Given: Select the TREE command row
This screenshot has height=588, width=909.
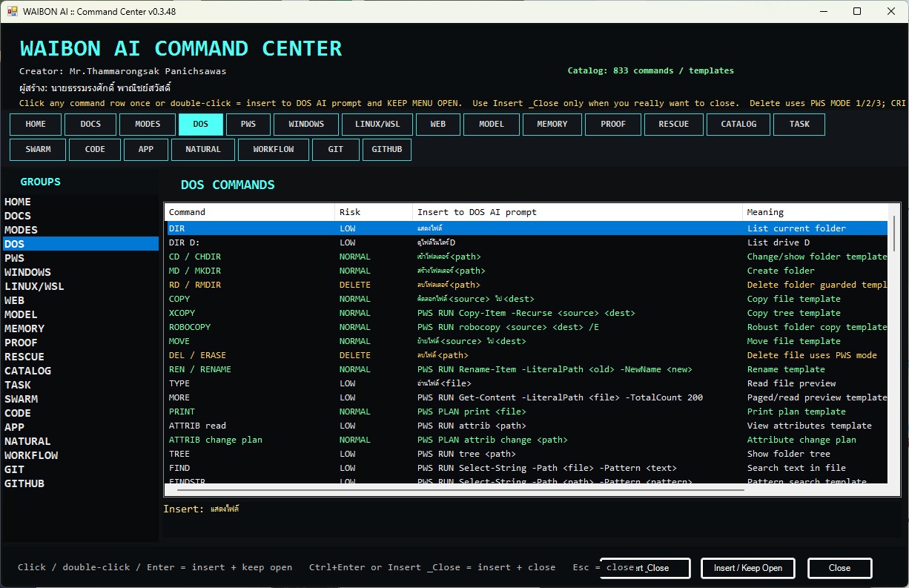Looking at the screenshot, I should pyautogui.click(x=526, y=454).
